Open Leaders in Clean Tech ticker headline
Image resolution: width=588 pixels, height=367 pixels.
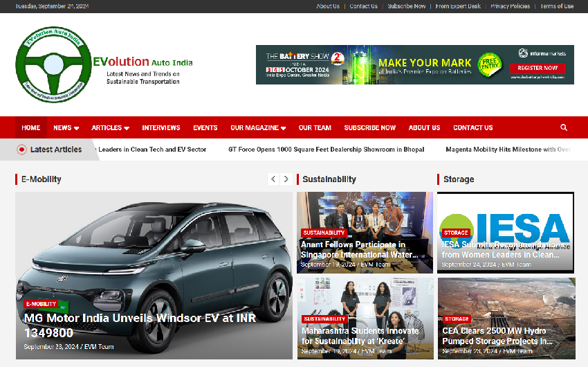152,150
